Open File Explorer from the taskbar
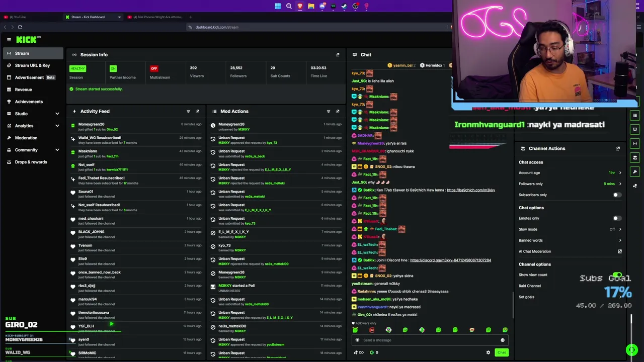644x362 pixels. click(311, 6)
